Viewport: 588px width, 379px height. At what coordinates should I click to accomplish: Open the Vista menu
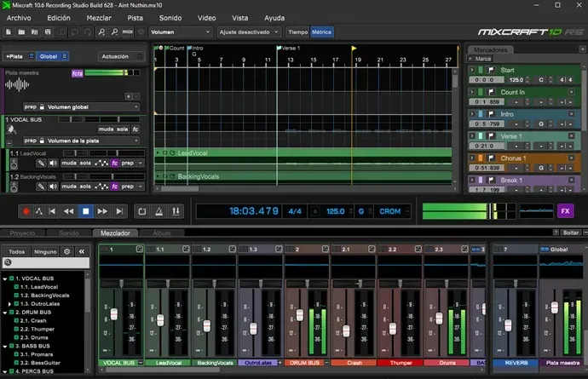[x=239, y=18]
